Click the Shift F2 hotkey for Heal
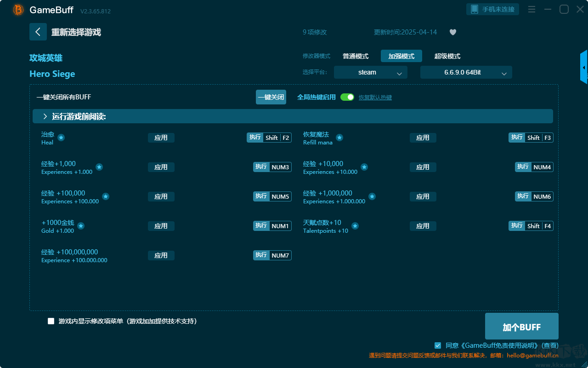Image resolution: width=588 pixels, height=368 pixels. 269,138
